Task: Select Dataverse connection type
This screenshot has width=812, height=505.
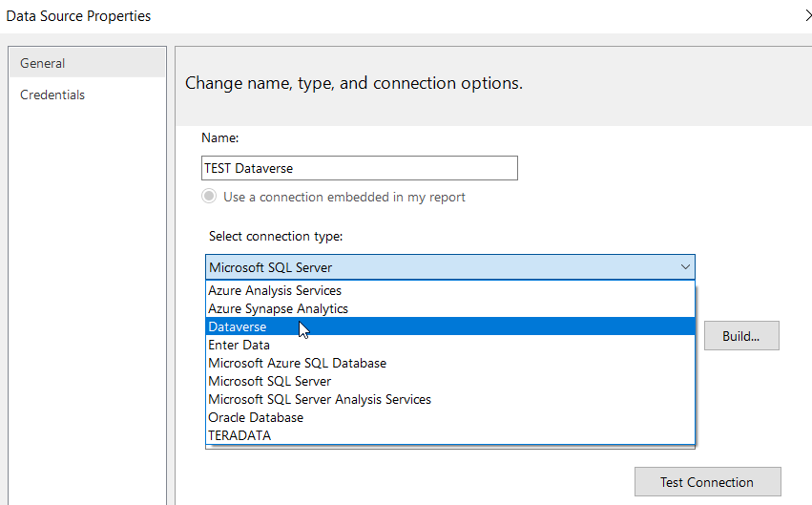Action: tap(450, 326)
